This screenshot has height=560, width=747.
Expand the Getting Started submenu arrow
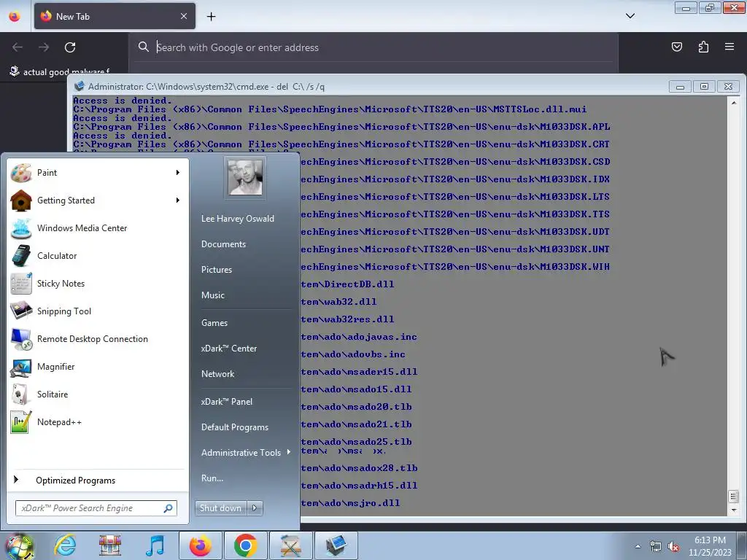point(178,200)
